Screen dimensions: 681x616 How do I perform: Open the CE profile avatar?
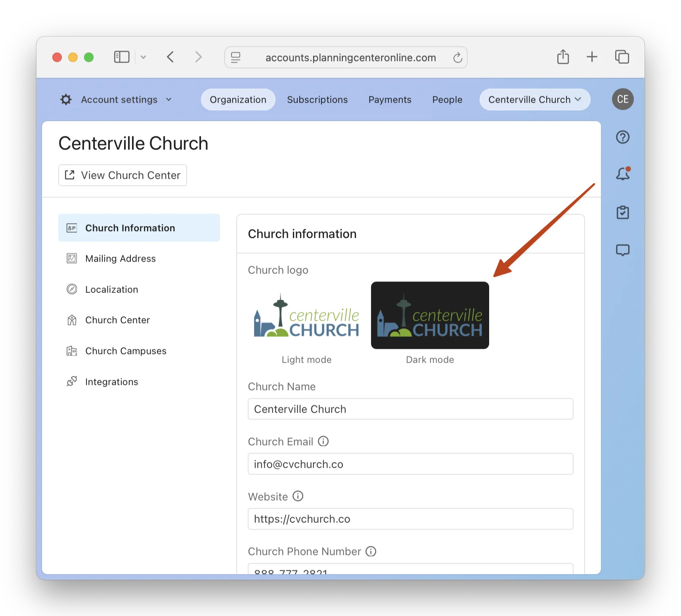[623, 99]
